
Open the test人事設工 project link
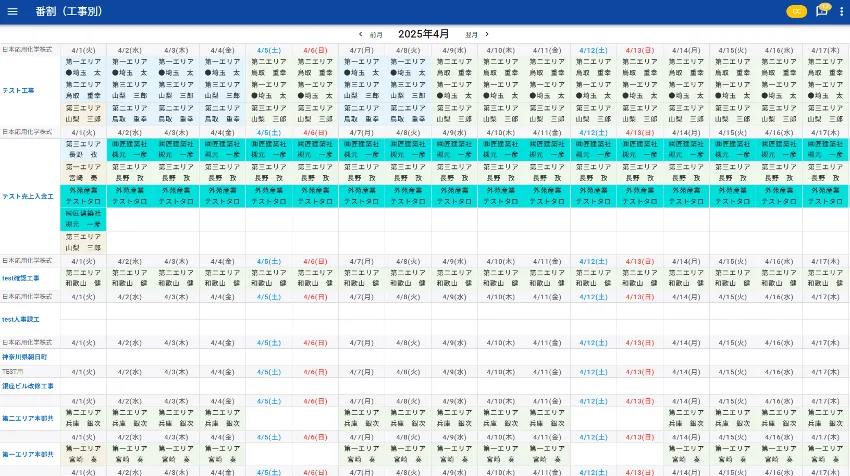coord(21,319)
